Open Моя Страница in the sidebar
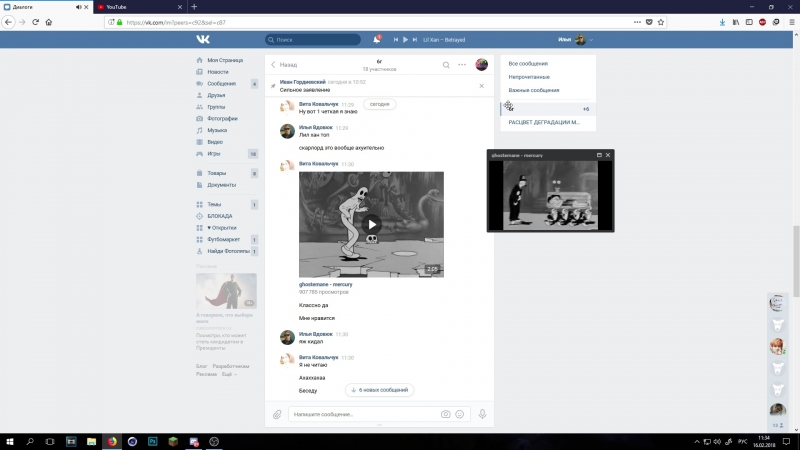800x450 pixels. (225, 60)
